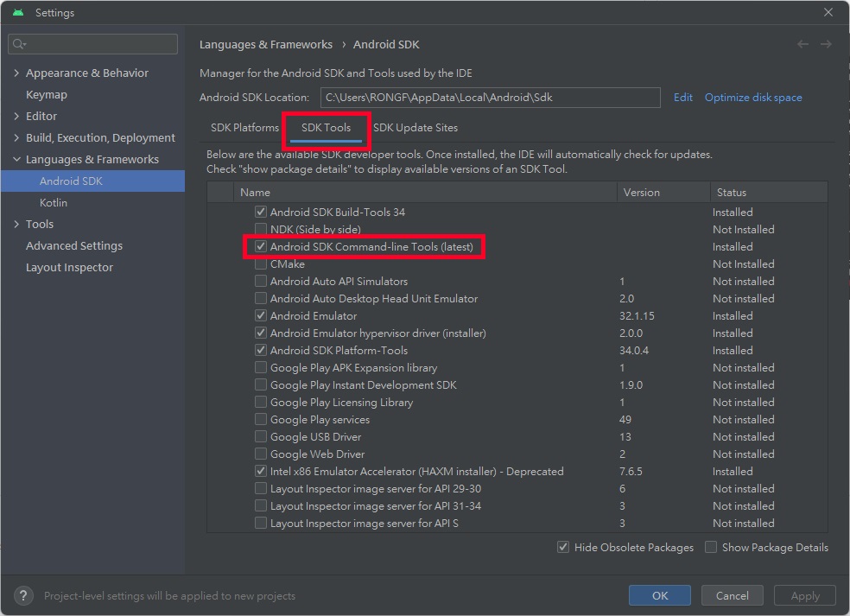The height and width of the screenshot is (616, 850).
Task: Collapse the Languages & Frameworks section
Action: pos(16,159)
